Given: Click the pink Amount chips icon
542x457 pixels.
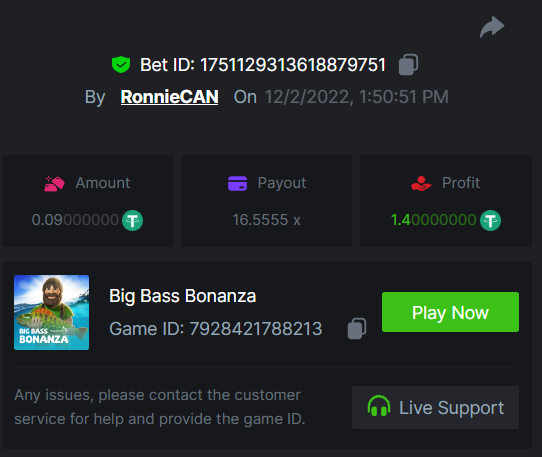Looking at the screenshot, I should (x=54, y=184).
